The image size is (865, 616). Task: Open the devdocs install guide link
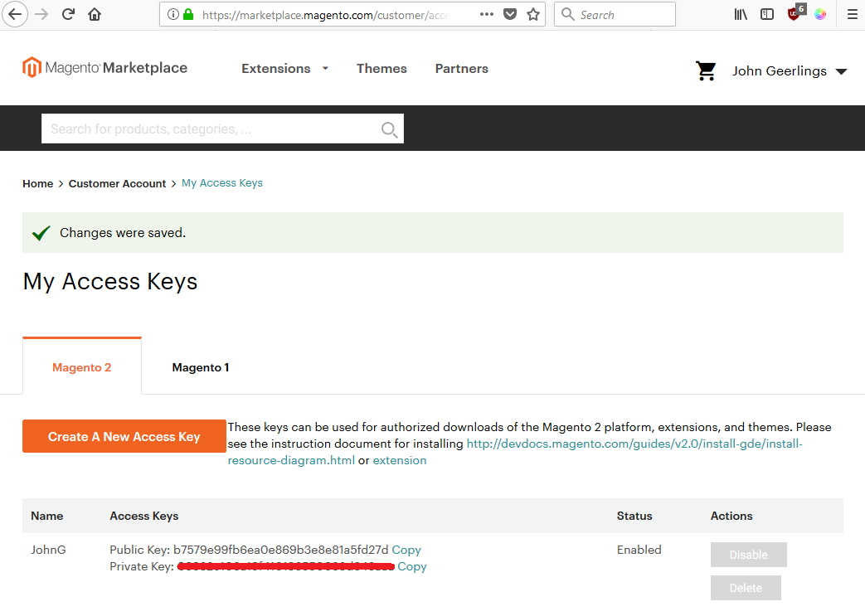pyautogui.click(x=634, y=444)
